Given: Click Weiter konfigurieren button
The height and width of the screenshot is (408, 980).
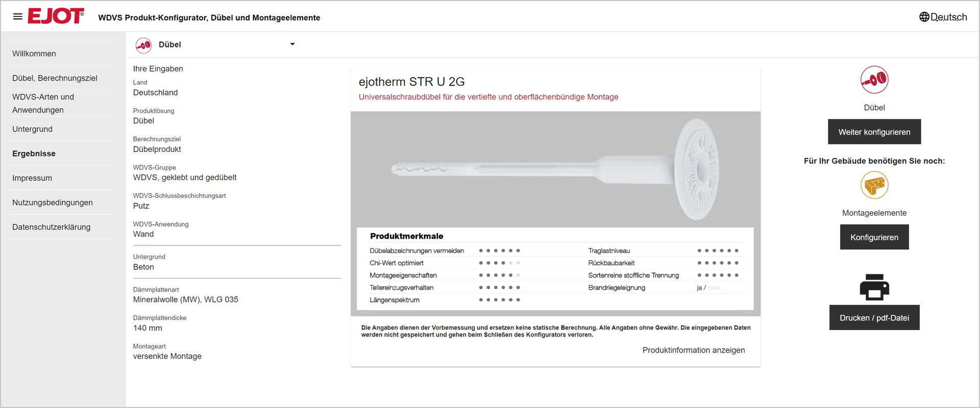Looking at the screenshot, I should [x=874, y=132].
